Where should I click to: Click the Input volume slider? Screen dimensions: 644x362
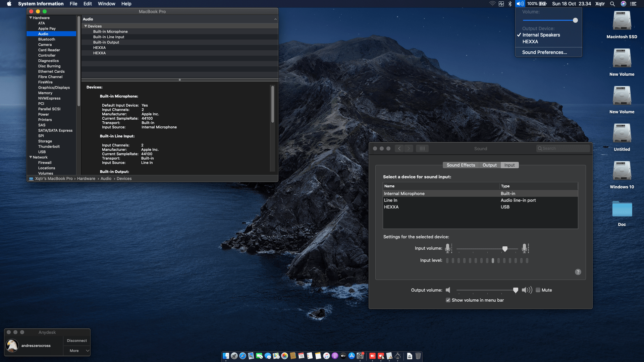(487, 249)
